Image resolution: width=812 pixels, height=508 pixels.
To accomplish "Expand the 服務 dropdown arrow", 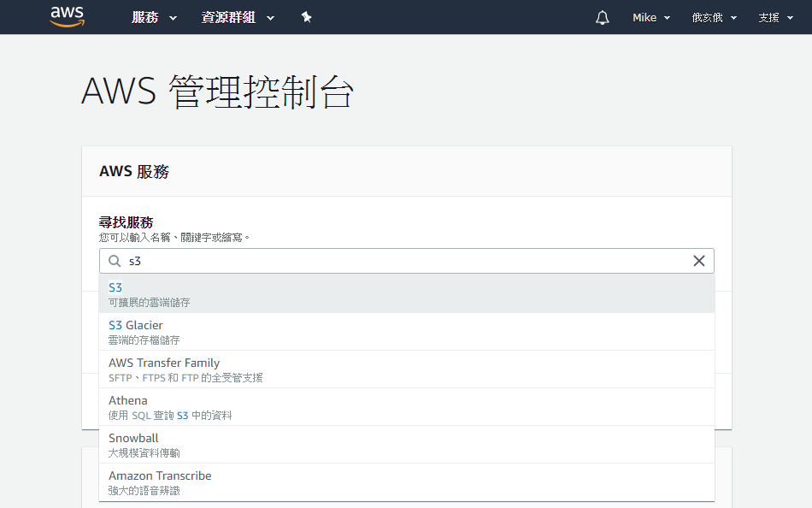I will (173, 18).
